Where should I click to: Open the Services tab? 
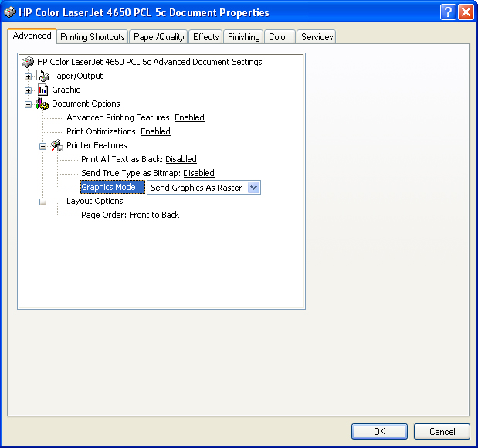pos(317,37)
